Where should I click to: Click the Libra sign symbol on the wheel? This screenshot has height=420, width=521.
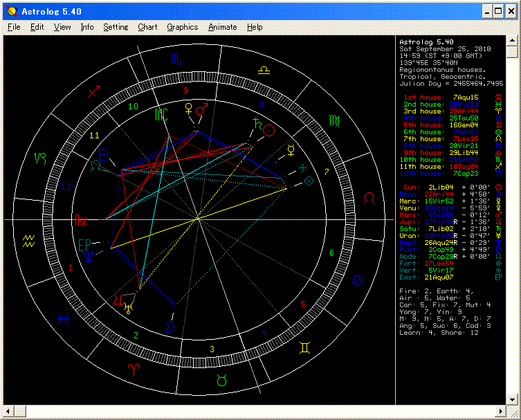click(264, 71)
